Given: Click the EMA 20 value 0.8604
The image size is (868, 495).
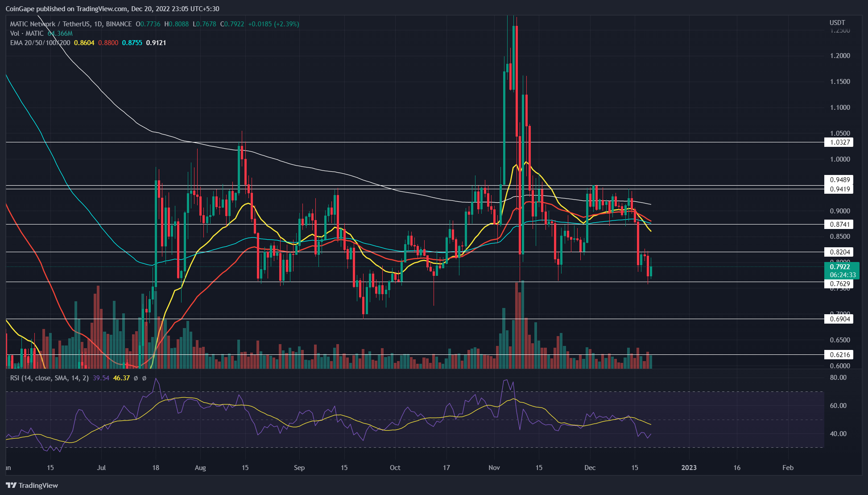Looking at the screenshot, I should coord(84,43).
